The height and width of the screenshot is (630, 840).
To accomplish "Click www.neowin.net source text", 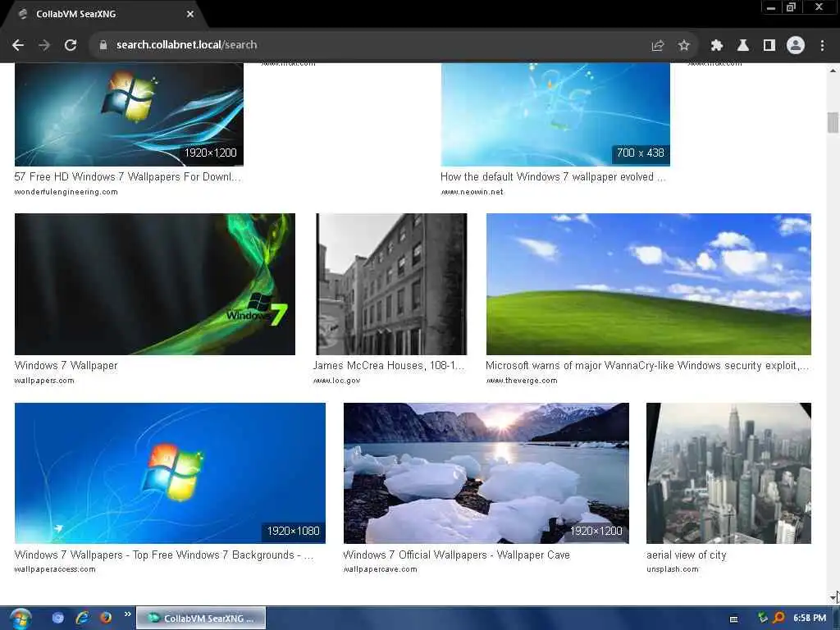I will pos(472,192).
